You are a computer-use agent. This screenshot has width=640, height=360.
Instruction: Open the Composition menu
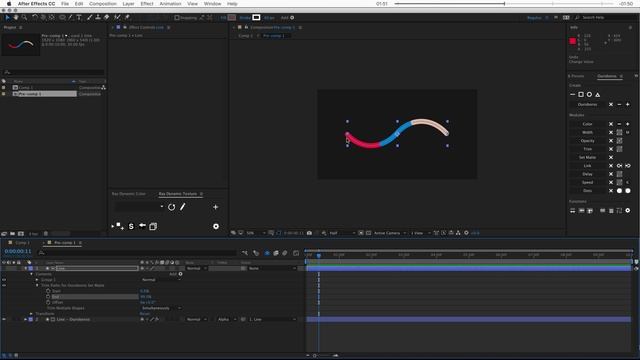tap(103, 4)
